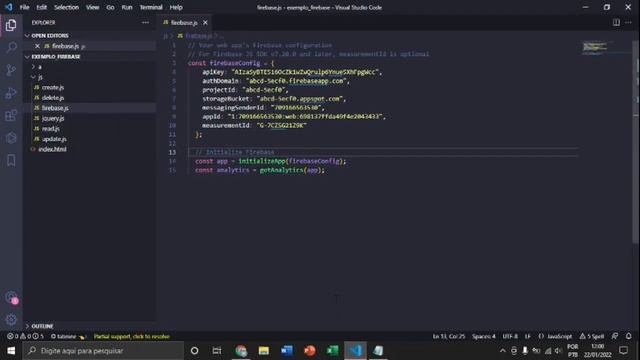Open the Explorer view in activity bar
The width and height of the screenshot is (640, 360).
coord(11,25)
